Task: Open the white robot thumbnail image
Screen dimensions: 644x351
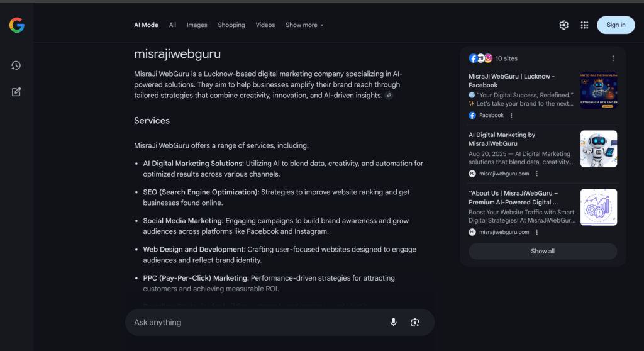Action: 599,149
